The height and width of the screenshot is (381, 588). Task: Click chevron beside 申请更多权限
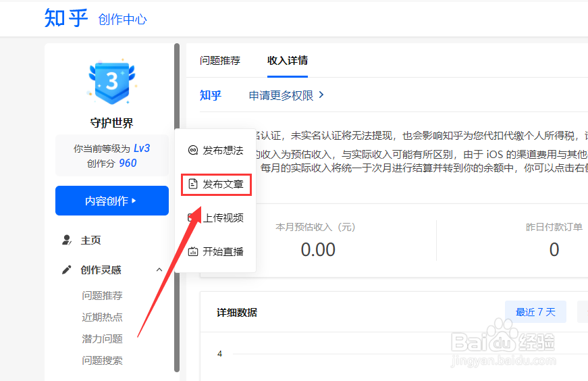tap(321, 95)
